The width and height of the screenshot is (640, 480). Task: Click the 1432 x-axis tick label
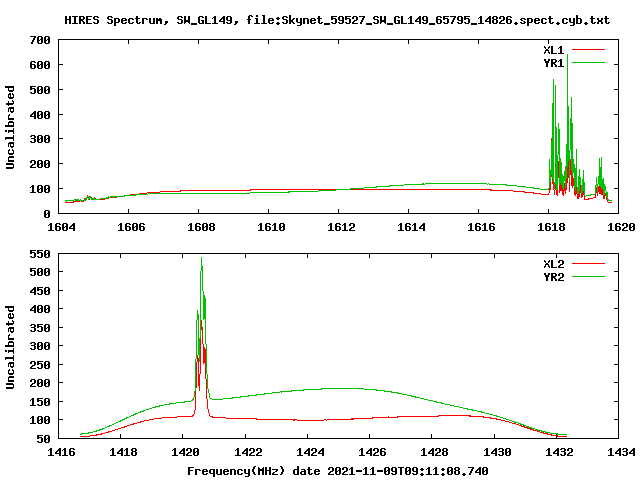(559, 452)
